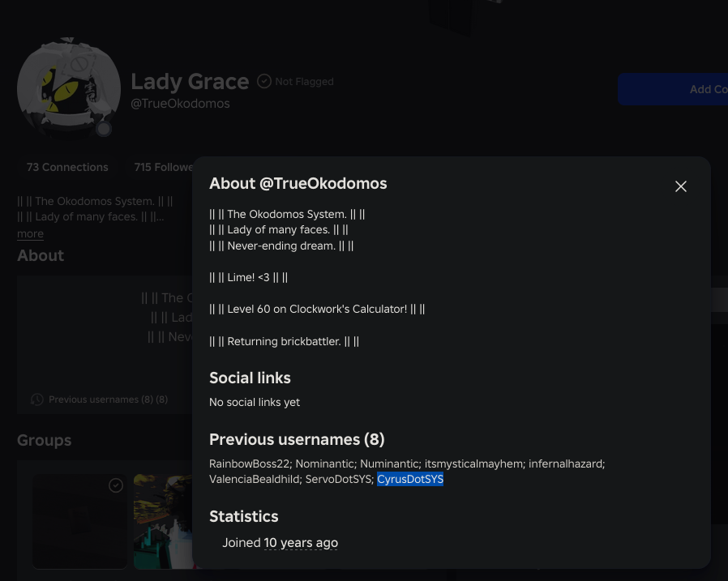The height and width of the screenshot is (581, 728).
Task: Click Previous usernames (8) text behind dialog
Action: (x=108, y=399)
